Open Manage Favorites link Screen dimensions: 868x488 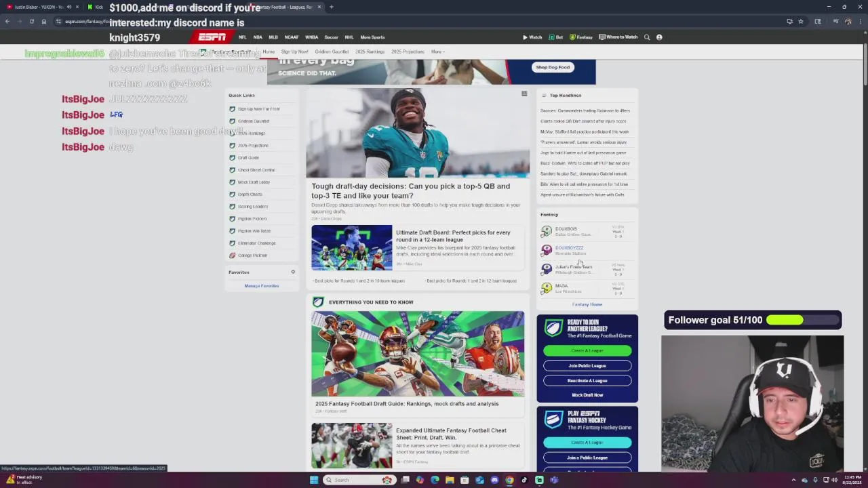tap(262, 286)
